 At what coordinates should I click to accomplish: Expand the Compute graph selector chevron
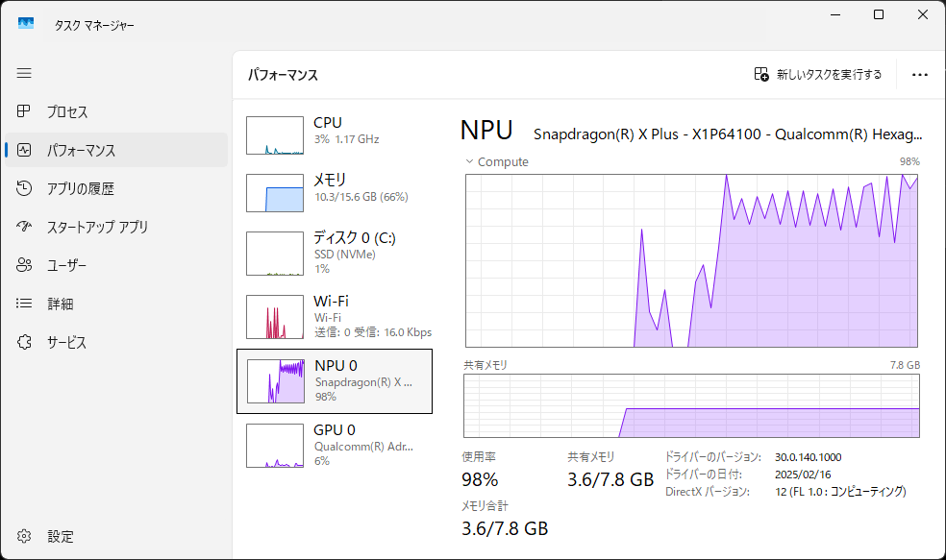pyautogui.click(x=469, y=161)
